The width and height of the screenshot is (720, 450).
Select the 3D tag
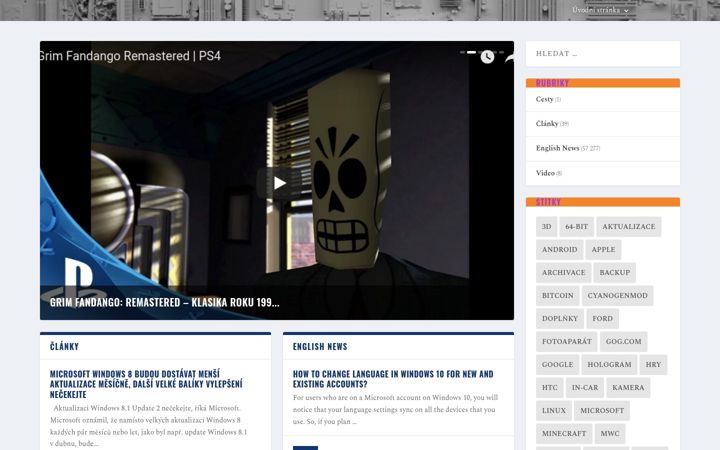(546, 226)
